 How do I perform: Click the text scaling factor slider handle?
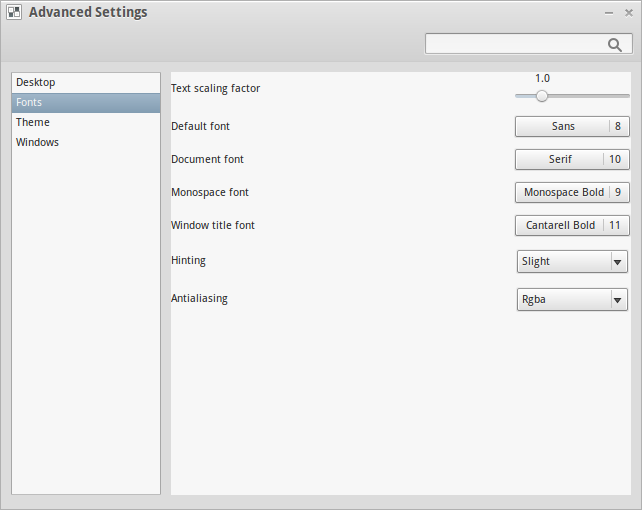pos(542,96)
